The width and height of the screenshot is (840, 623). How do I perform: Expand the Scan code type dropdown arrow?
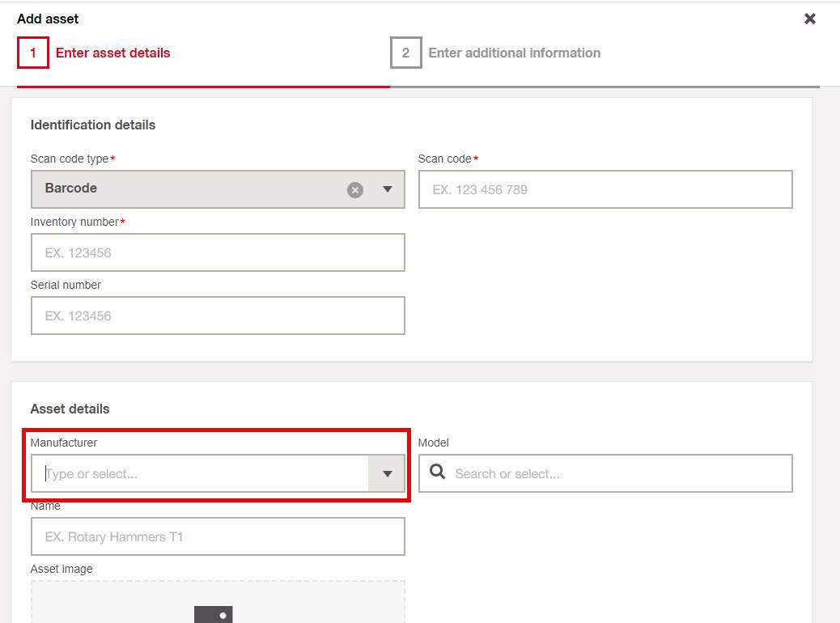[x=387, y=190]
